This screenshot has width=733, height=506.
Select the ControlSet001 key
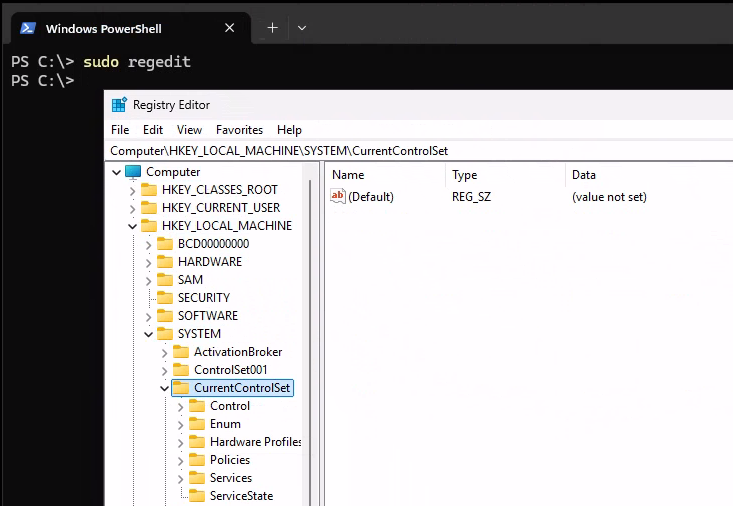tap(230, 370)
